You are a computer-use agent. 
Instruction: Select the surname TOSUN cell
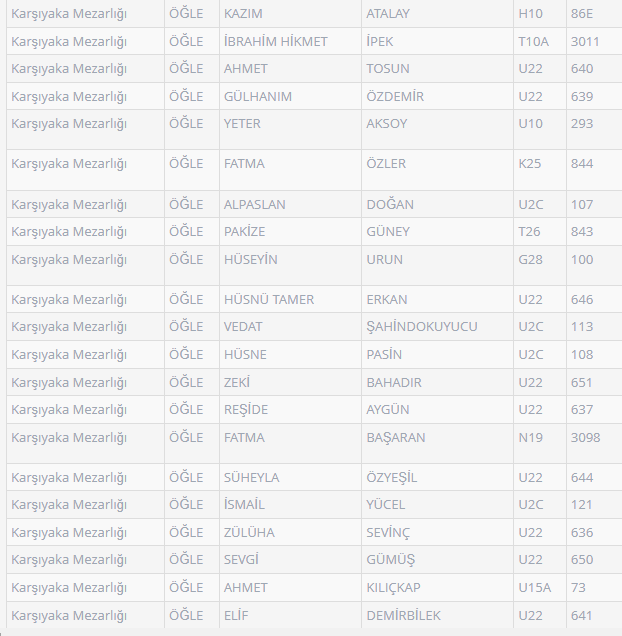388,69
